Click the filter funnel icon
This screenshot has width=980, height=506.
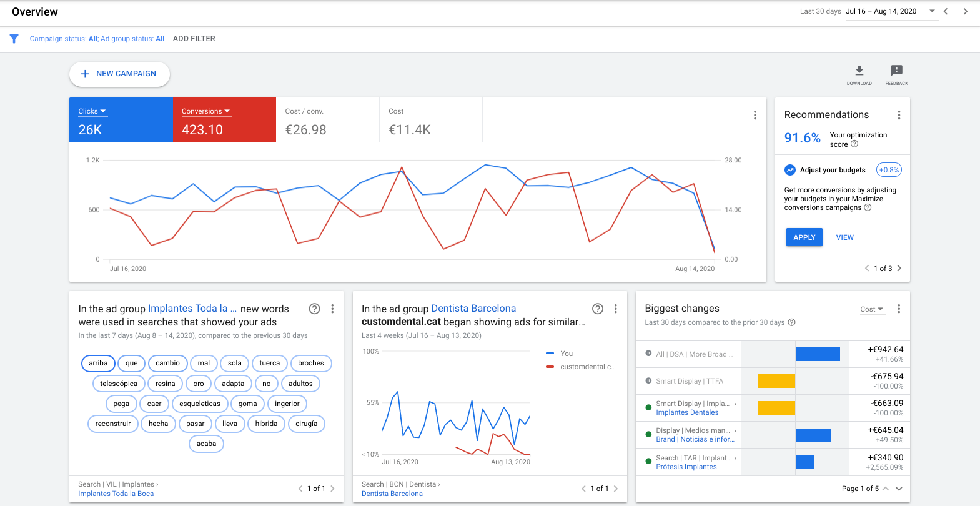14,39
